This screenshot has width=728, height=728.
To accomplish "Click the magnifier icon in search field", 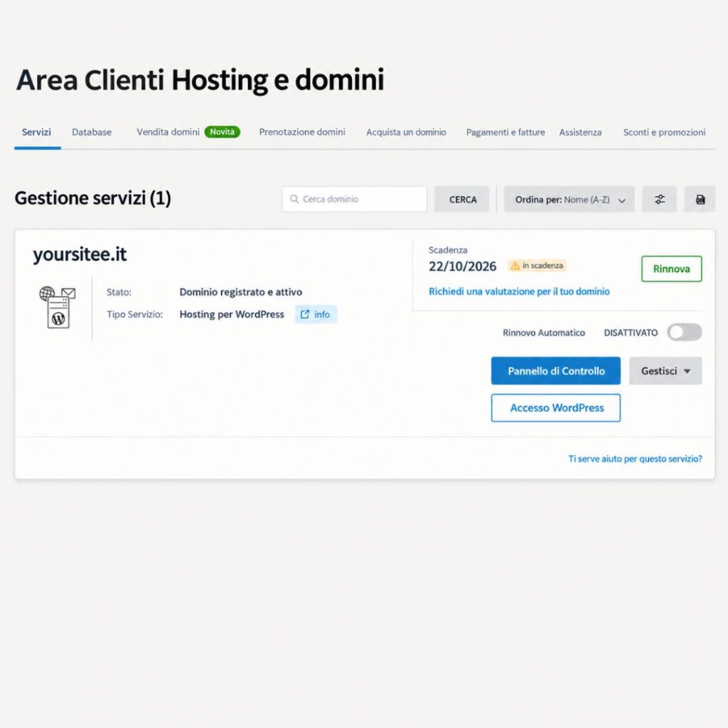I will point(294,199).
